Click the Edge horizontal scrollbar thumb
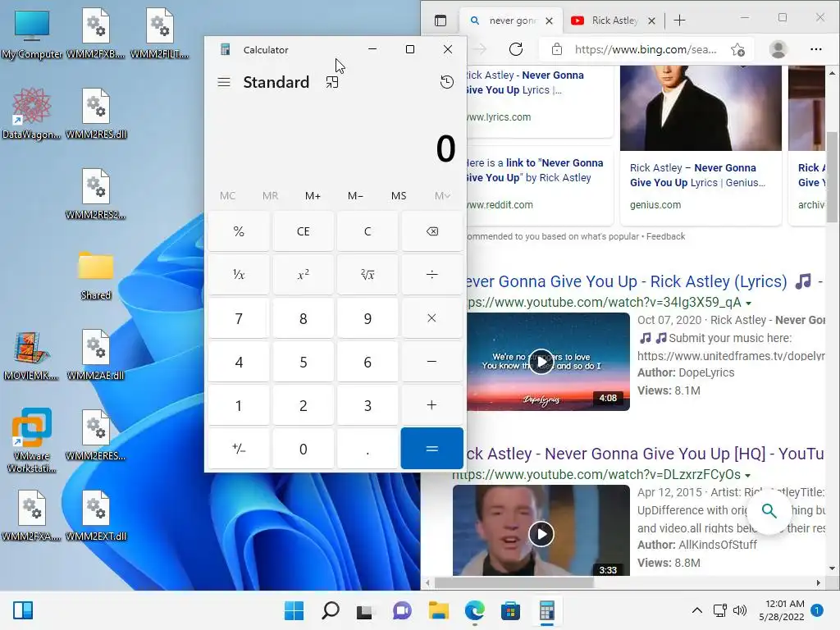 (x=514, y=582)
